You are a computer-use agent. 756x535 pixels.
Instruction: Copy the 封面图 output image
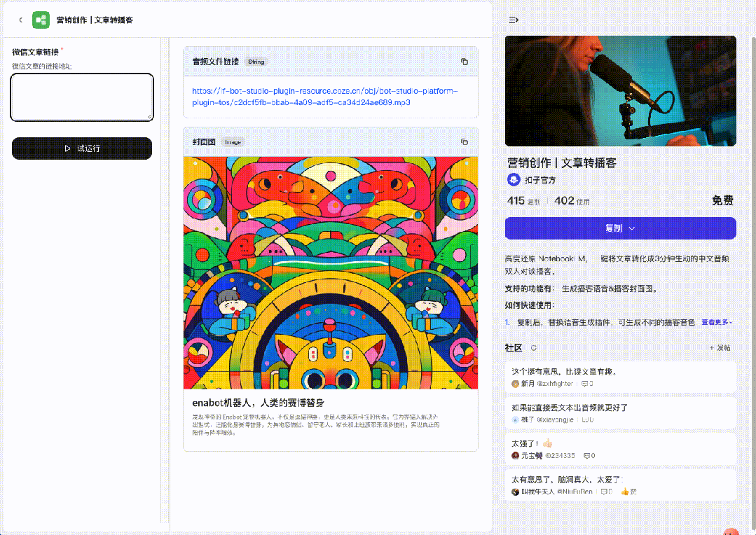pos(465,141)
